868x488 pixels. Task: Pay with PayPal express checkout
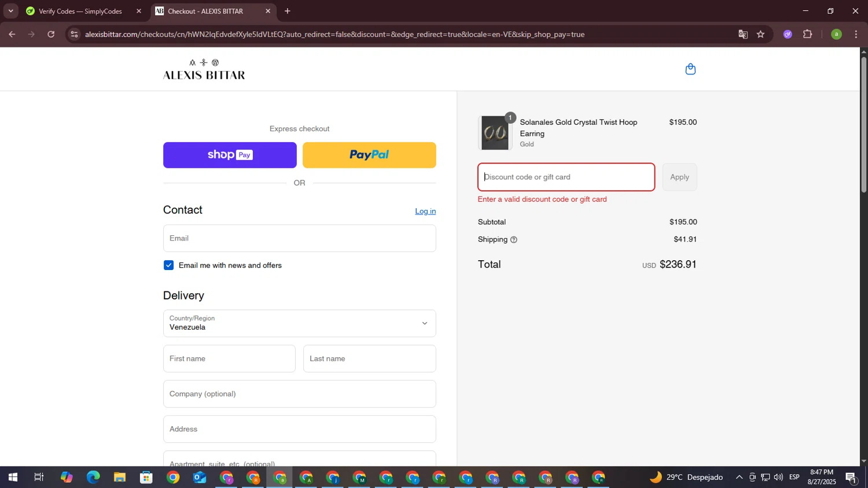pyautogui.click(x=369, y=155)
